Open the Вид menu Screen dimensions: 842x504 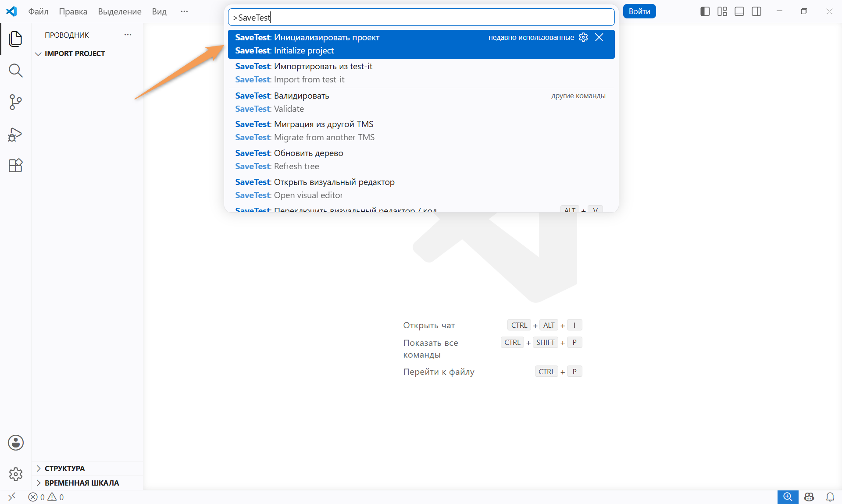click(x=159, y=11)
